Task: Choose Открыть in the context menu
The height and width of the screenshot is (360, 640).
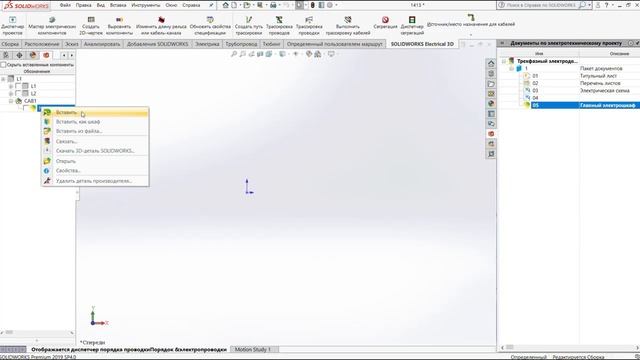Action: (x=95, y=161)
